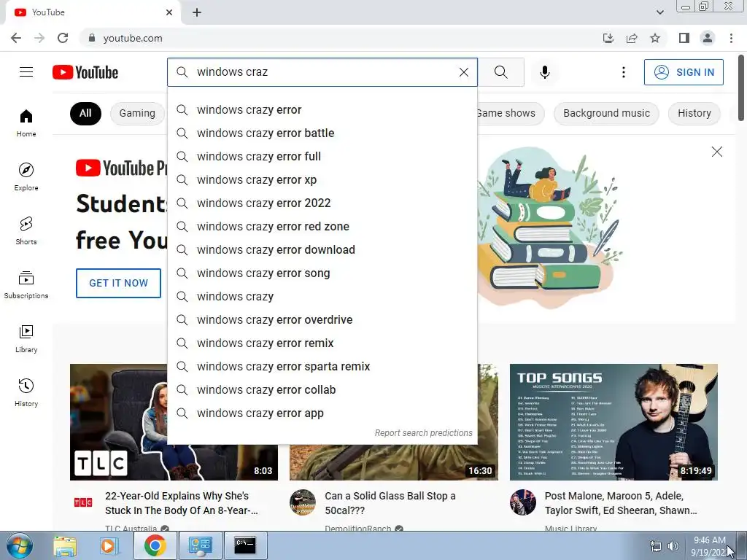Select the Game shows filter chip
The width and height of the screenshot is (747, 560).
pos(509,113)
